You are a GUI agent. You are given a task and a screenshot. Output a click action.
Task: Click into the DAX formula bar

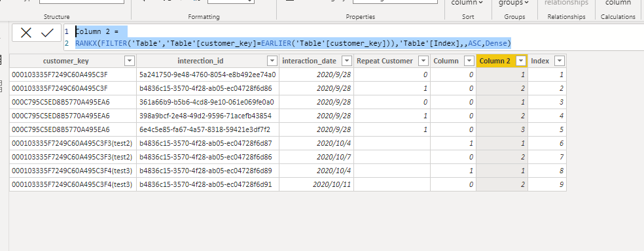353,37
